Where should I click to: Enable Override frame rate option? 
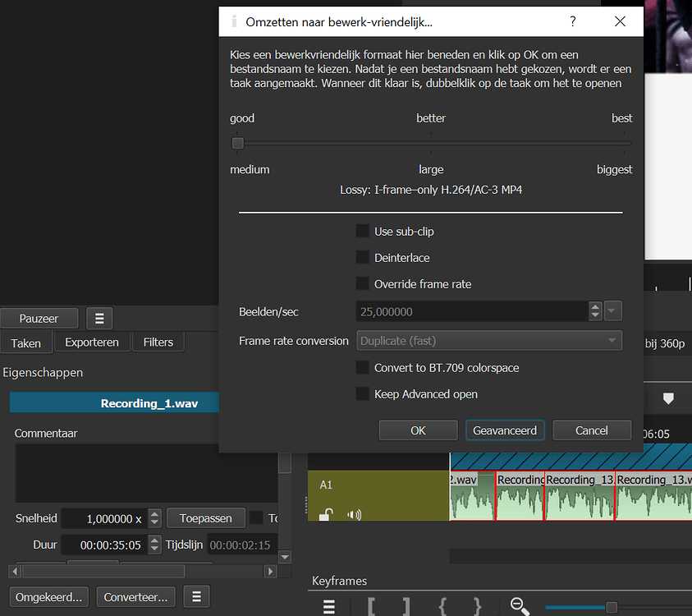click(363, 283)
